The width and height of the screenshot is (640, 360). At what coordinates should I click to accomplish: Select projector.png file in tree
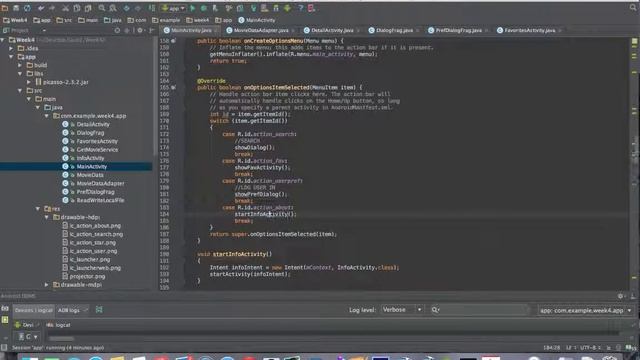(87, 276)
